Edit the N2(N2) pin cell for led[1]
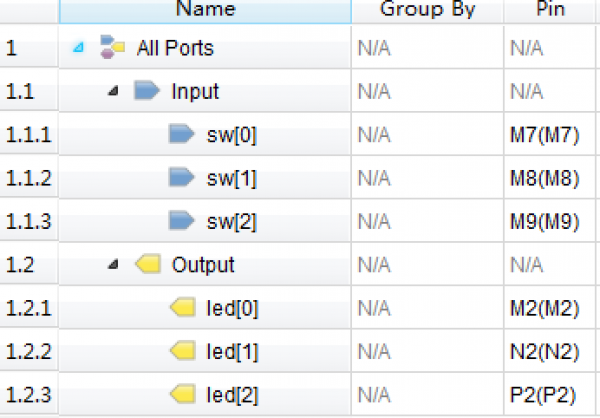Image resolution: width=600 pixels, height=418 pixels. (549, 351)
